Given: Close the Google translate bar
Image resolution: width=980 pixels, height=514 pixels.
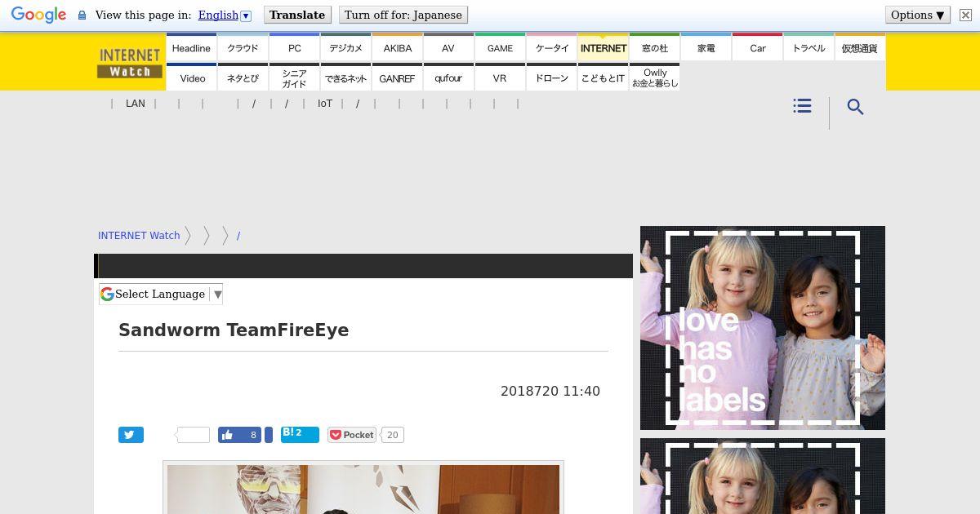Looking at the screenshot, I should pyautogui.click(x=965, y=16).
